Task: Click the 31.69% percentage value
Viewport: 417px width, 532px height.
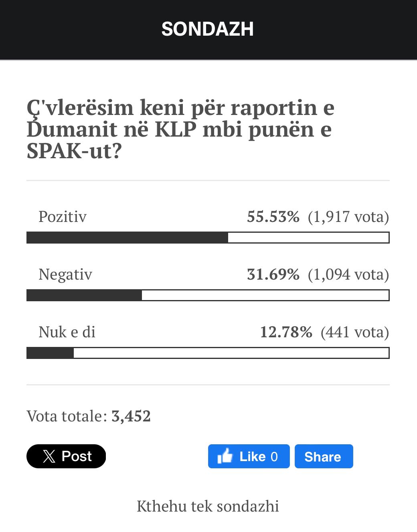Action: (273, 274)
